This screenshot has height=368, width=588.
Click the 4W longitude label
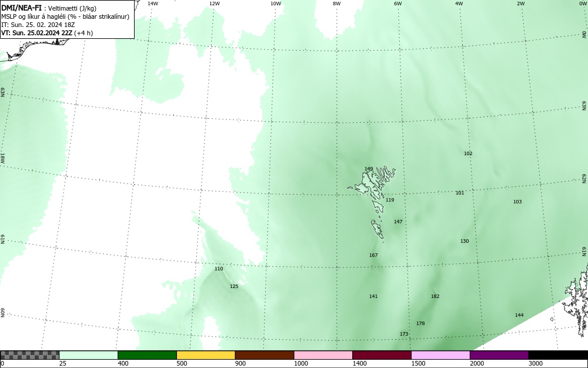[x=459, y=4]
